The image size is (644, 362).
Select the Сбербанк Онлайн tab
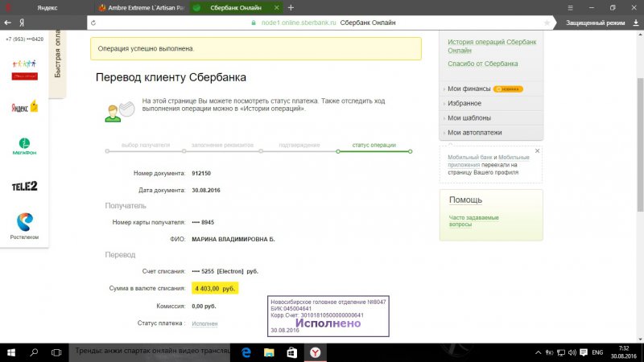tap(235, 7)
